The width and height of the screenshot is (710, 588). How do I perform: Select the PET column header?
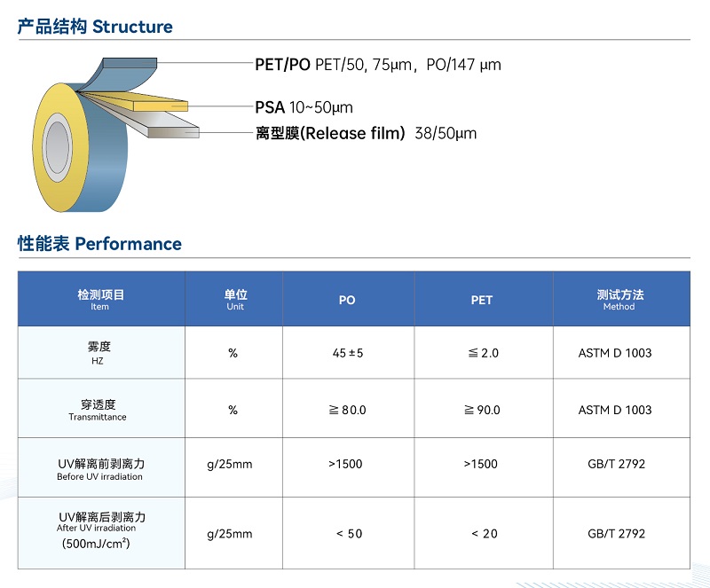click(x=482, y=300)
